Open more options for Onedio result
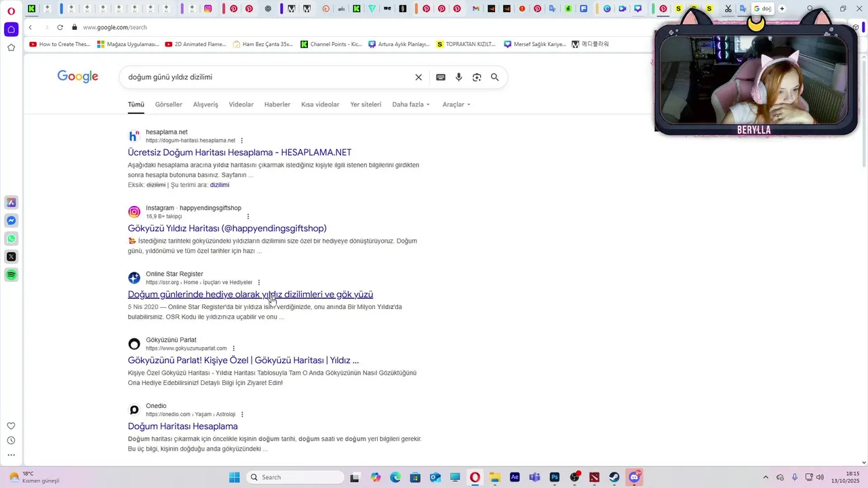The width and height of the screenshot is (868, 488). click(x=242, y=414)
